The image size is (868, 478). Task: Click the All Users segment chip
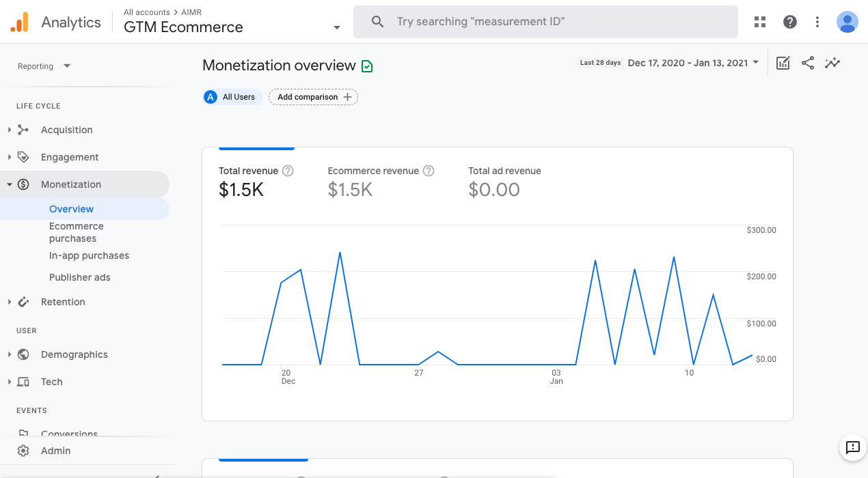coord(232,97)
